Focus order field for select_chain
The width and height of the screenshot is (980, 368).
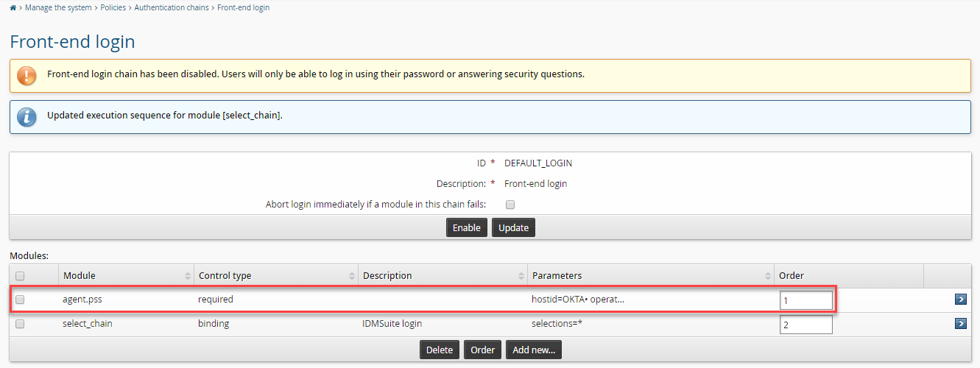tap(806, 325)
